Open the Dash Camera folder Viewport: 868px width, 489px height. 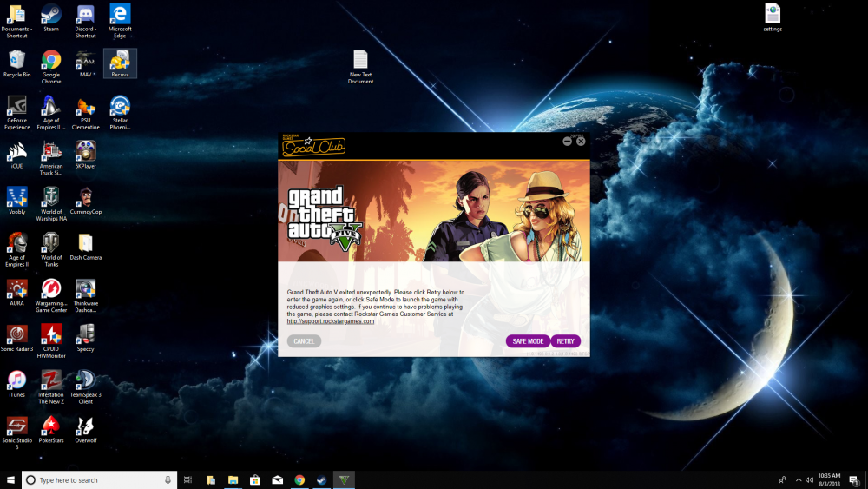point(85,247)
